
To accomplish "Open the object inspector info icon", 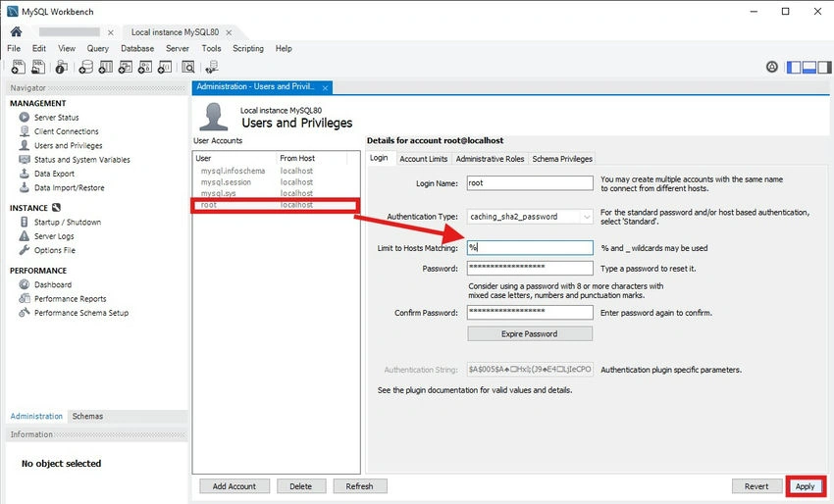I will click(61, 67).
